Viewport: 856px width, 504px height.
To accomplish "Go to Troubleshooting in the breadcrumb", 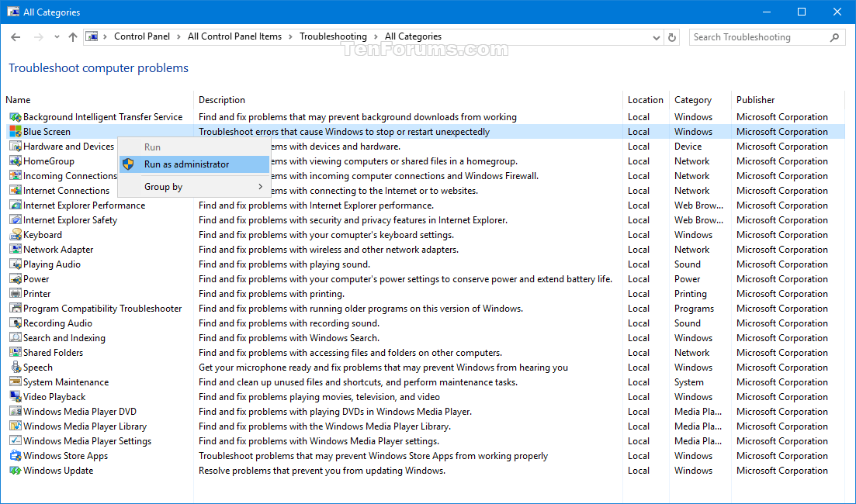I will 333,36.
